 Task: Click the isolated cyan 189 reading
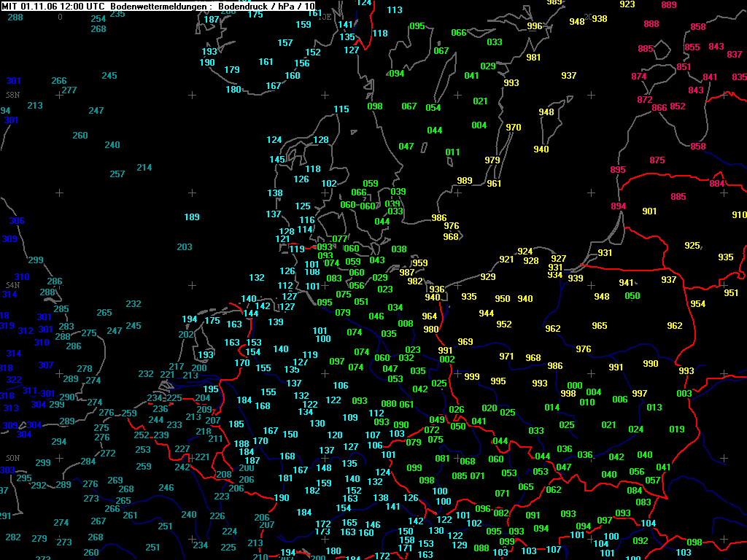click(x=192, y=217)
